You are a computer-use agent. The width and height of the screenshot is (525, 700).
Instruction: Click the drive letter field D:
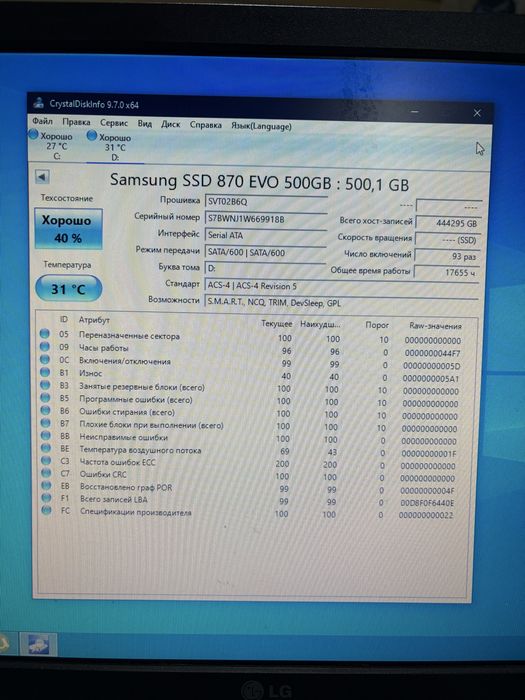(x=266, y=269)
